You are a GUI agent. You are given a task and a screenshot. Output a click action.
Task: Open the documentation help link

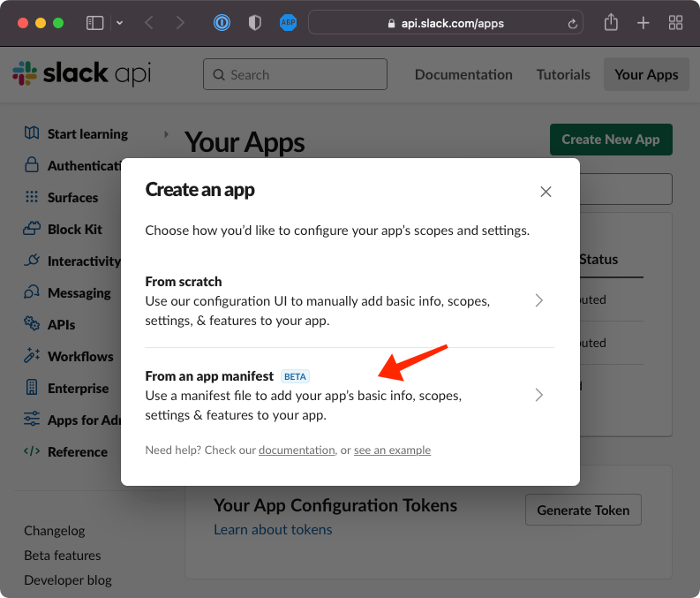(x=297, y=450)
